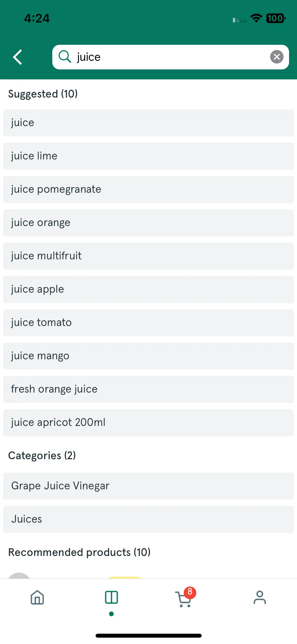Select "fresh orange juice" suggestion
This screenshot has width=297, height=644.
148,389
